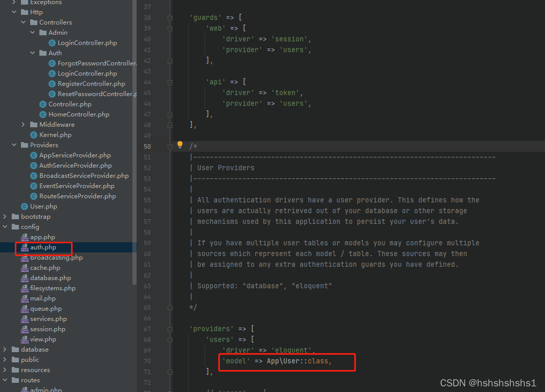Click the class icon beside RegisterController.php
Viewport: 545px width, 392px height.
coord(52,84)
